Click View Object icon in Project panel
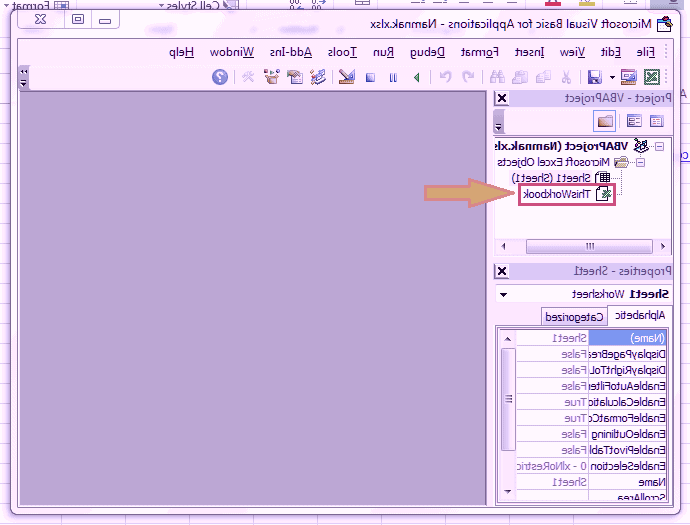The width and height of the screenshot is (690, 525). (634, 121)
